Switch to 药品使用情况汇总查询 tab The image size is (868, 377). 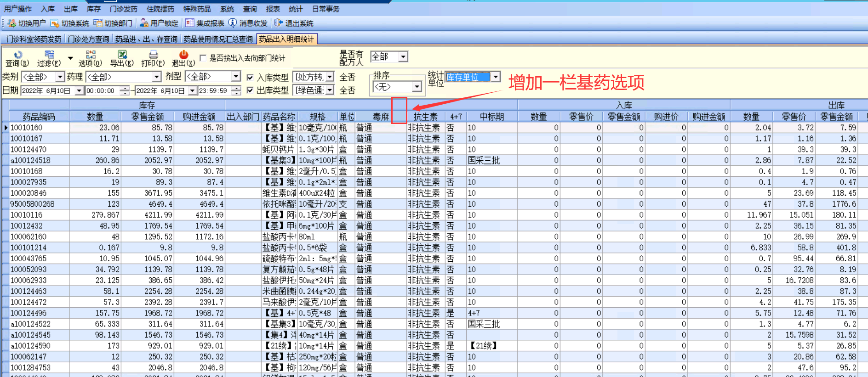coord(218,39)
